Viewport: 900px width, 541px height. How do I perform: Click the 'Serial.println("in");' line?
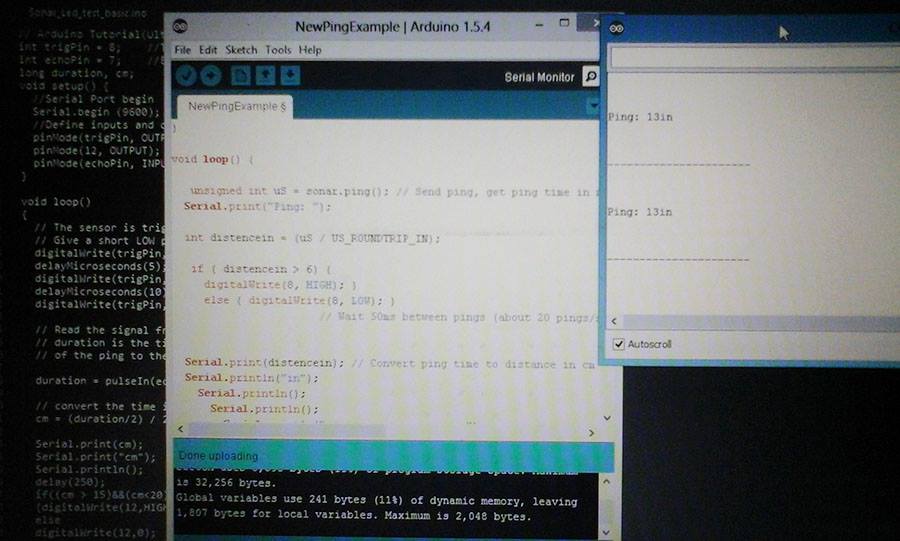point(251,378)
